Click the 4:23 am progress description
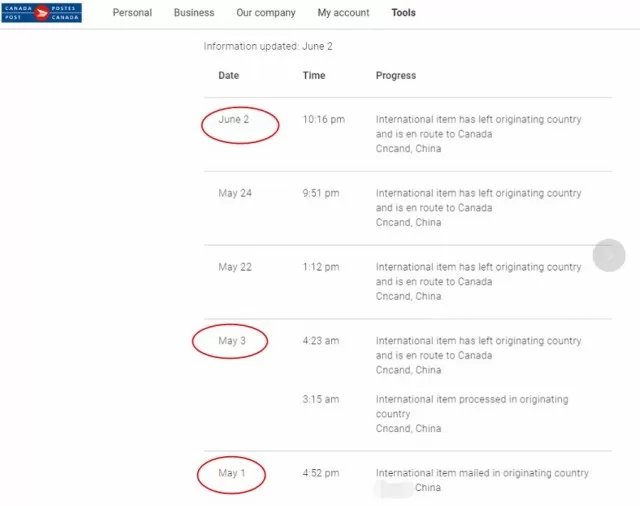The height and width of the screenshot is (506, 640). [x=478, y=355]
